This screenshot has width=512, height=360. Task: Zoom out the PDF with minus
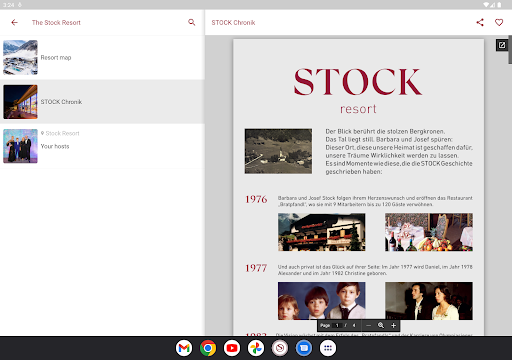point(368,325)
